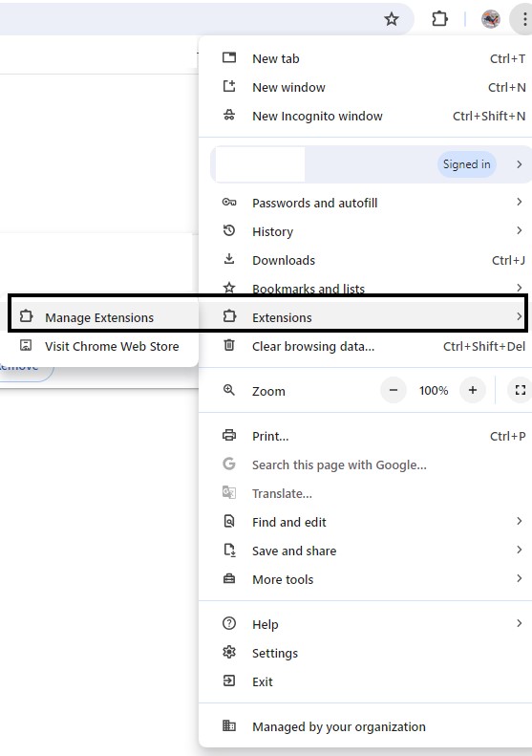Open the Extensions puzzle icon in toolbar
Screen dimensions: 532x756
pyautogui.click(x=439, y=19)
